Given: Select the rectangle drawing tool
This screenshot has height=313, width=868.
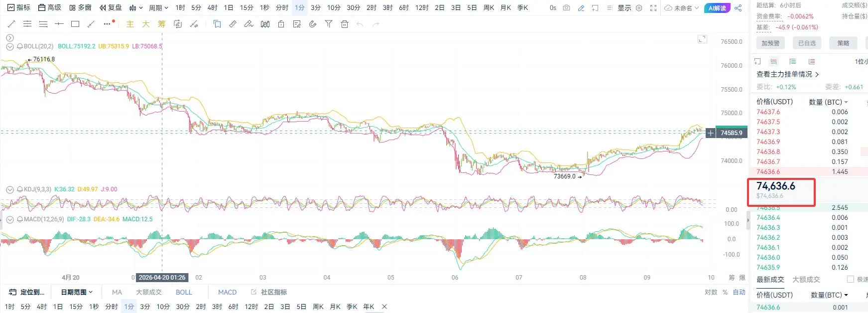Looking at the screenshot, I should click(75, 24).
